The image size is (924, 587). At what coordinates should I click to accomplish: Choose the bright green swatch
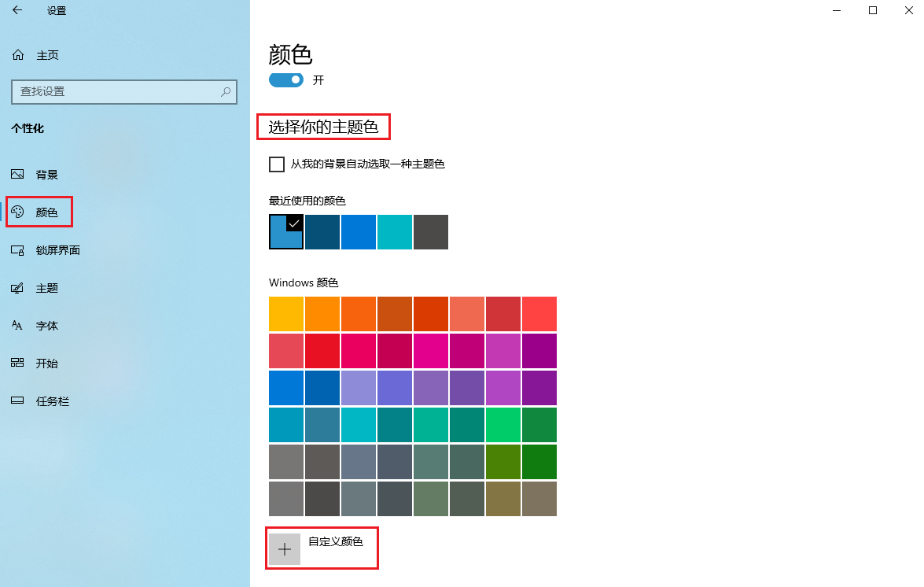502,424
